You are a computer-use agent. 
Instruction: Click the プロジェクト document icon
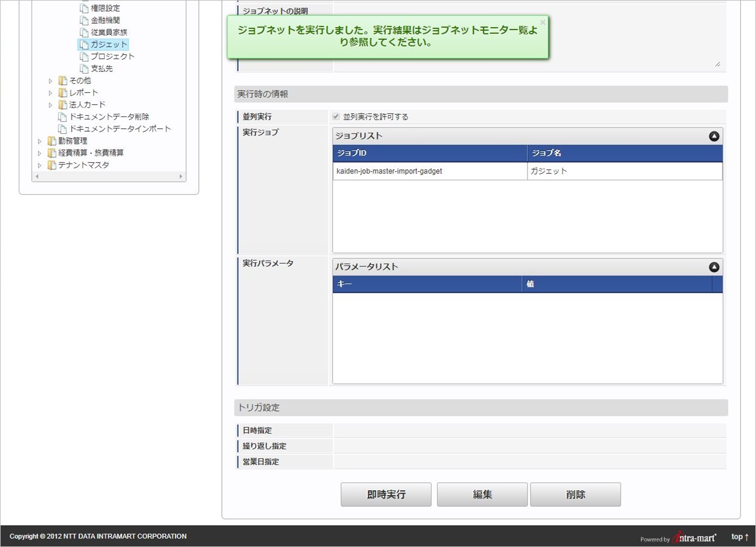tap(84, 57)
